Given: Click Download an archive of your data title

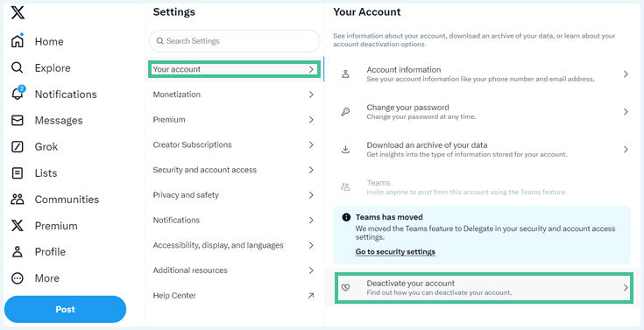Looking at the screenshot, I should tap(427, 145).
